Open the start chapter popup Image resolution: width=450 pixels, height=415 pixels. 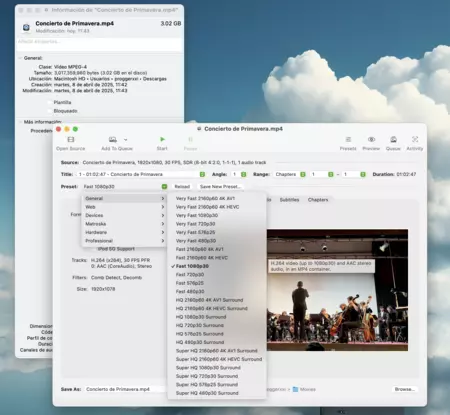(321, 174)
